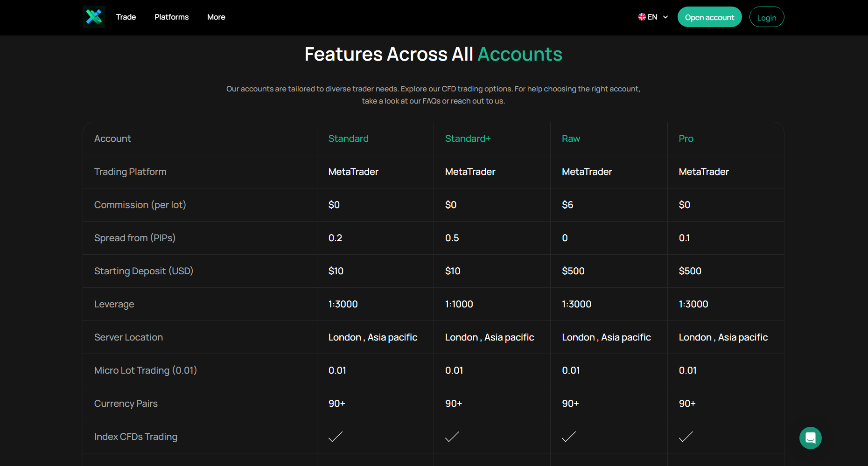Click the Currency Pairs row label

(126, 403)
